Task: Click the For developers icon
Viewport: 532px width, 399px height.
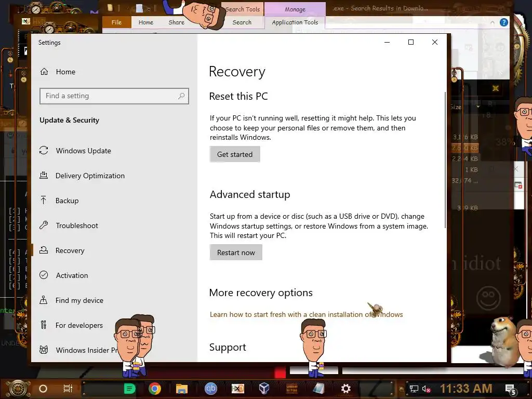Action: 44,325
